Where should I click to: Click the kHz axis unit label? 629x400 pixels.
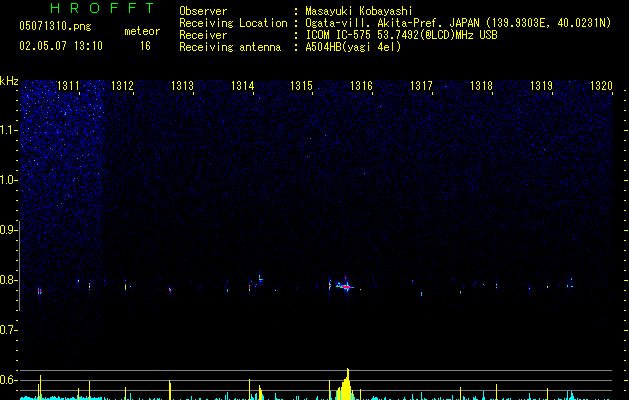point(9,81)
